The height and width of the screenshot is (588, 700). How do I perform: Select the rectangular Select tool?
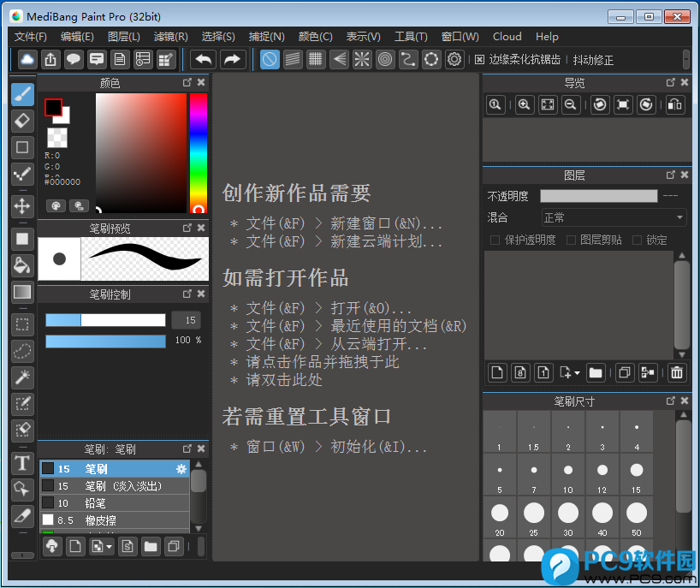22,324
